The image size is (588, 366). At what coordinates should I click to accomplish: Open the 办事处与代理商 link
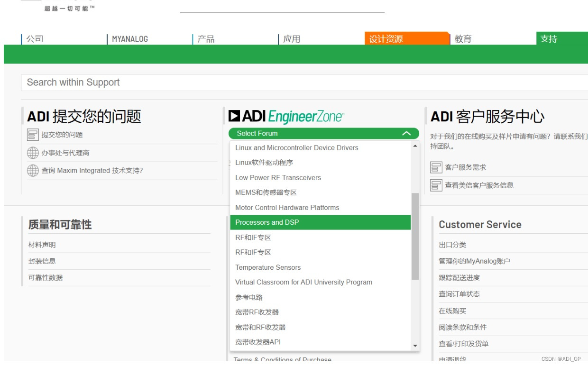(x=65, y=153)
